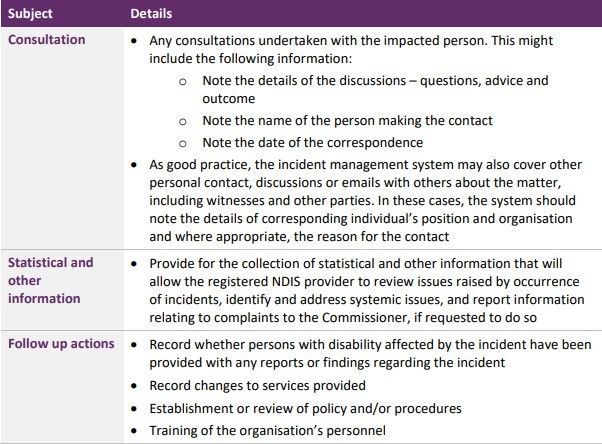Click the bullet before 'As good practice'
The image size is (602, 444).
pos(134,165)
